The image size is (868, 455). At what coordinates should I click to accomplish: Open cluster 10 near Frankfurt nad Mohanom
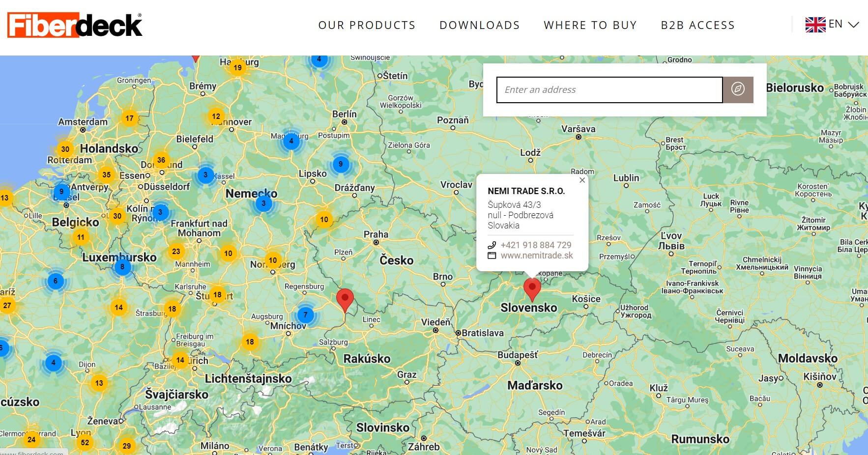[228, 254]
